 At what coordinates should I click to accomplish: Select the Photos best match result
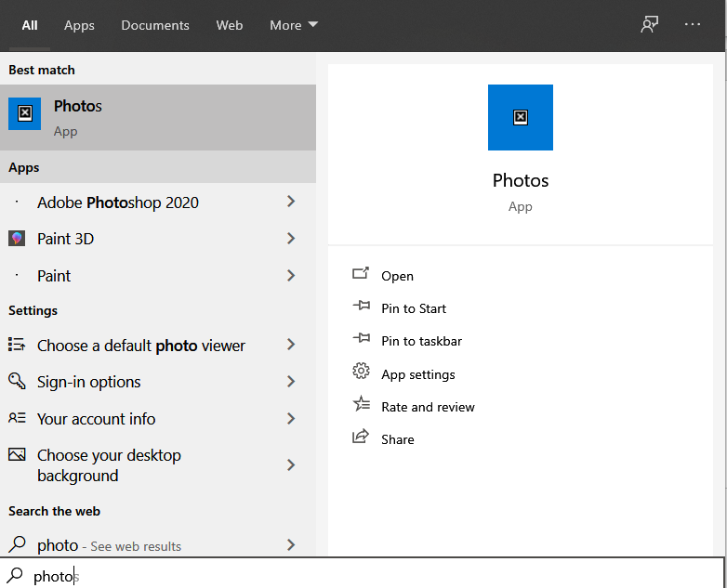point(158,117)
